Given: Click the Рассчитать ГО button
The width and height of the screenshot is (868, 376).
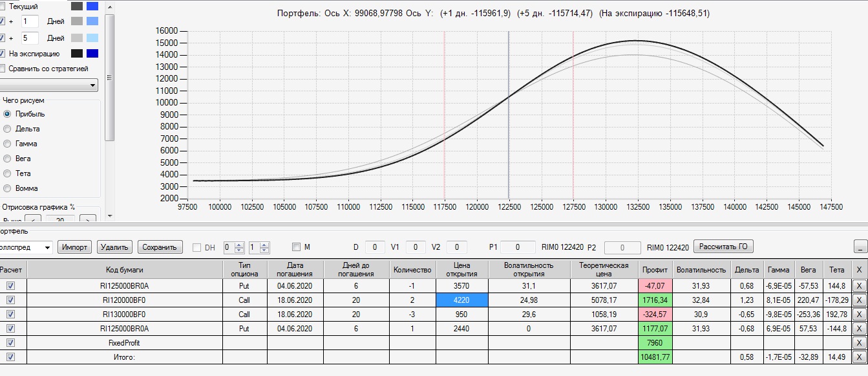Looking at the screenshot, I should [723, 247].
